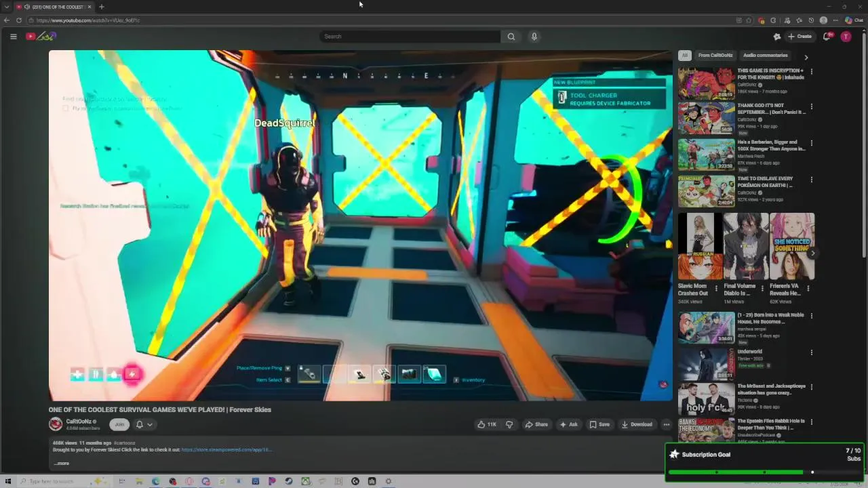The height and width of the screenshot is (488, 868).
Task: Dislike the video with the thumbs-down icon
Action: [509, 424]
